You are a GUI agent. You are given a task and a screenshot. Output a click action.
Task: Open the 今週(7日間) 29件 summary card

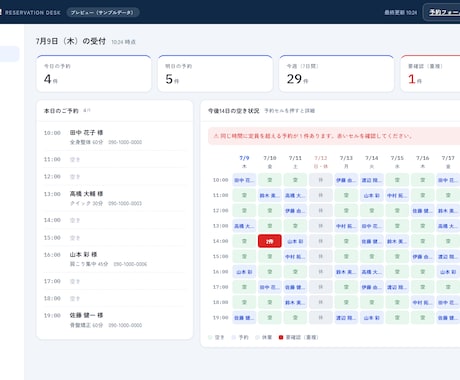click(336, 73)
